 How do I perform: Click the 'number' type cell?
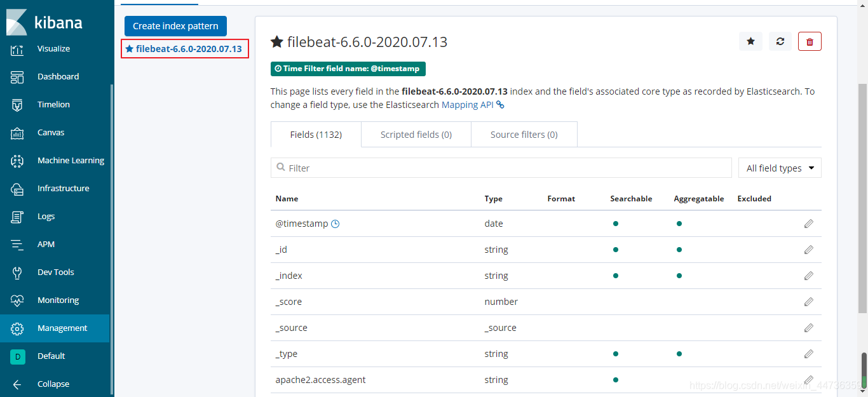pos(501,302)
